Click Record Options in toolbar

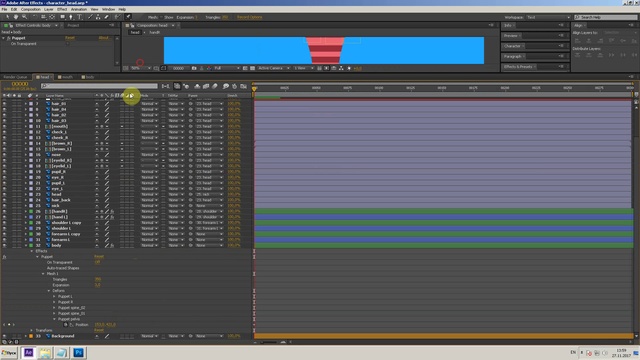point(249,17)
